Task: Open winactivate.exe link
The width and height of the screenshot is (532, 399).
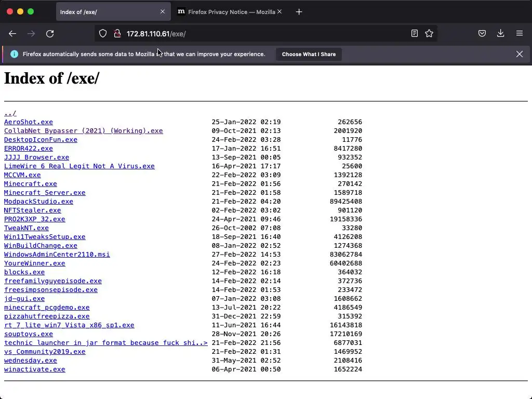Action: point(35,369)
